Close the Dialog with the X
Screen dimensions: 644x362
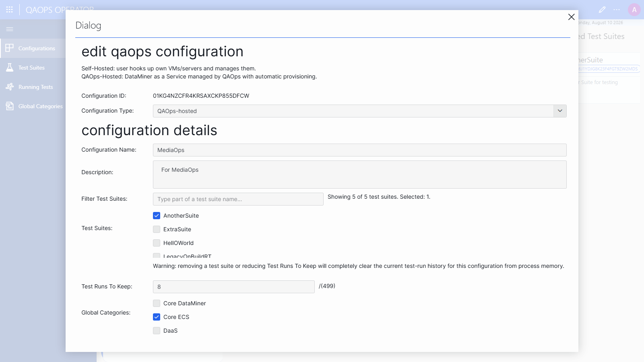point(571,17)
